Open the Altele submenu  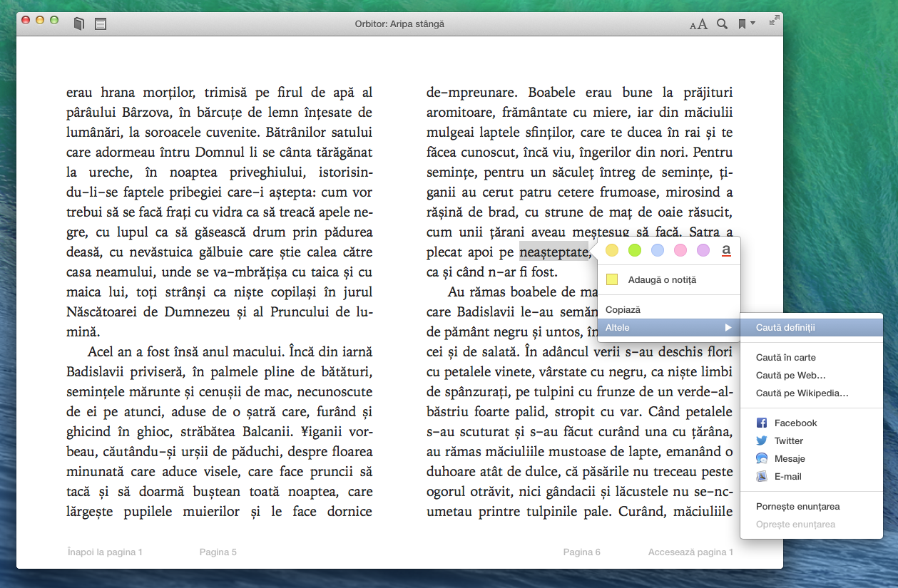[669, 328]
